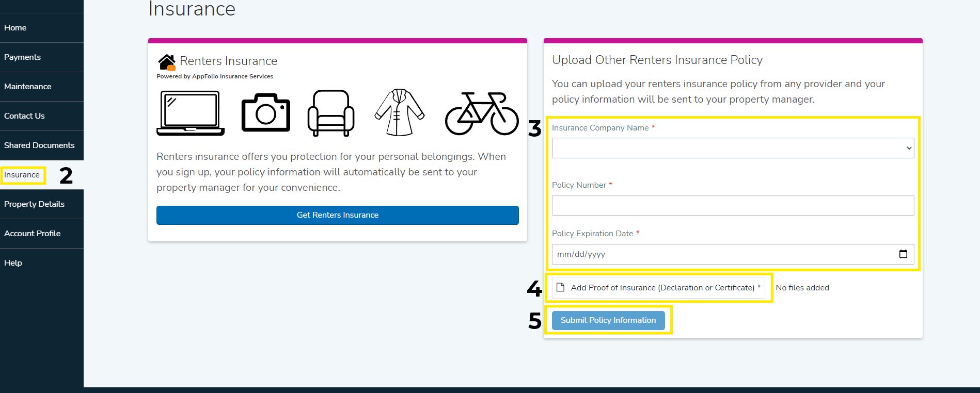Click the bicycle icon
The image size is (980, 393).
[x=482, y=113]
